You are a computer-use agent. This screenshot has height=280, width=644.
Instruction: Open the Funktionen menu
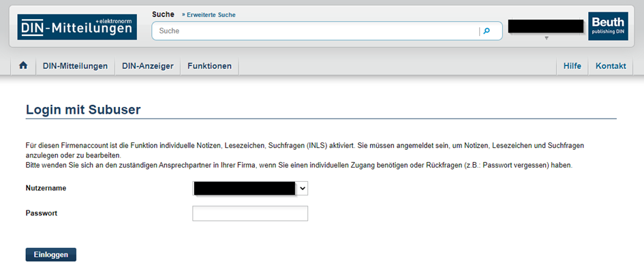pos(209,66)
